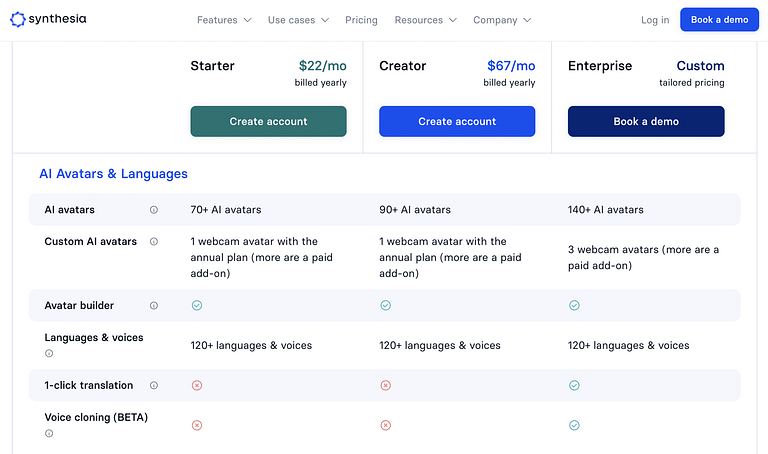This screenshot has width=768, height=454.
Task: Click Starter's 1-click translation cross icon
Action: (197, 385)
